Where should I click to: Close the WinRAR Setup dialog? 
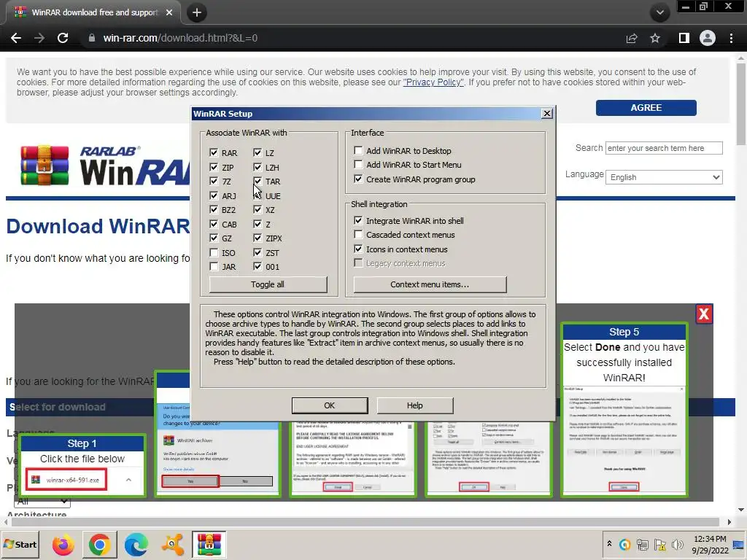coord(547,113)
